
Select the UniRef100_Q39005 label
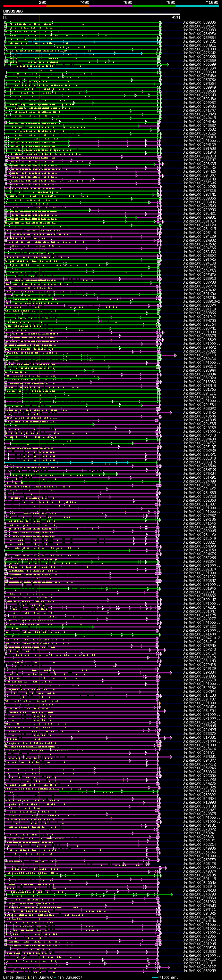pos(199,531)
